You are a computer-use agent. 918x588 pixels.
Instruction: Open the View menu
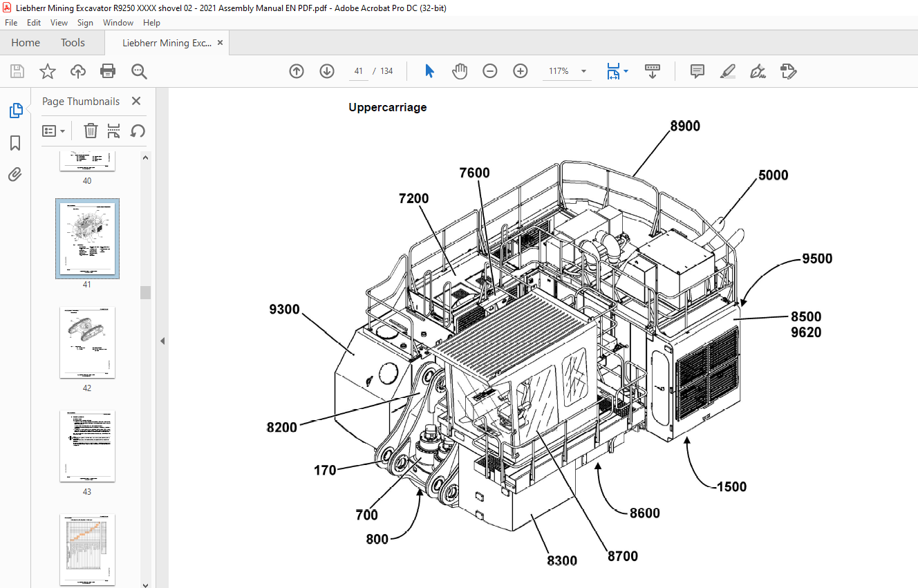point(59,23)
